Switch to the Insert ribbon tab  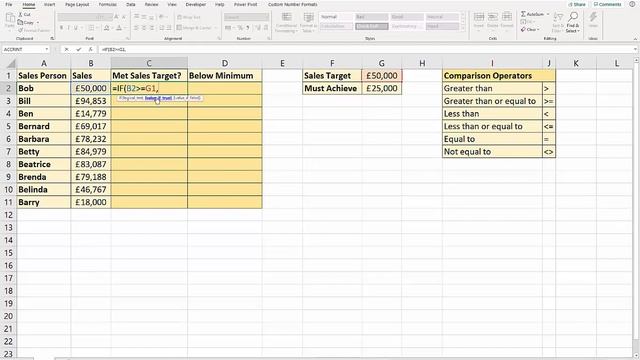(x=49, y=4)
